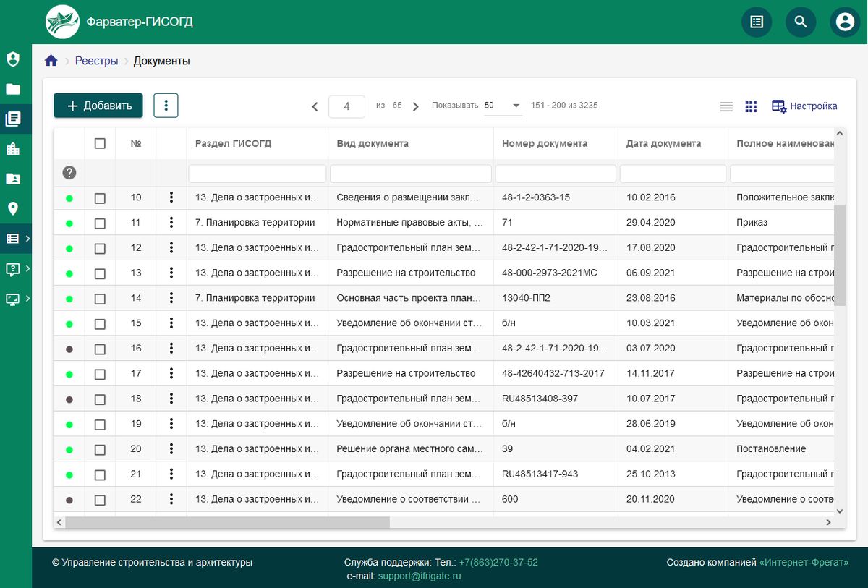
Task: Open the three-dot menu for row 16
Action: tap(171, 349)
